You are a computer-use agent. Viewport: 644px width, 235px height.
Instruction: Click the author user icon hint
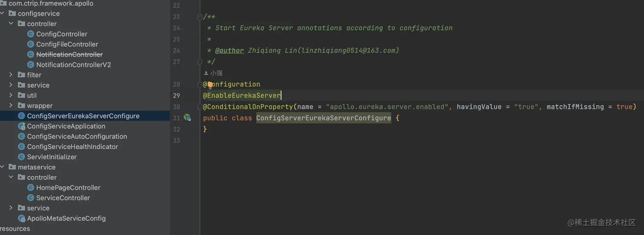[x=207, y=73]
